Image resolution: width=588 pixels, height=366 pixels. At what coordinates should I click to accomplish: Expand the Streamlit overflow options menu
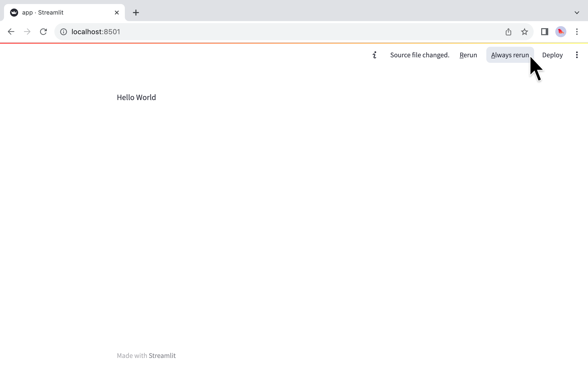(577, 55)
